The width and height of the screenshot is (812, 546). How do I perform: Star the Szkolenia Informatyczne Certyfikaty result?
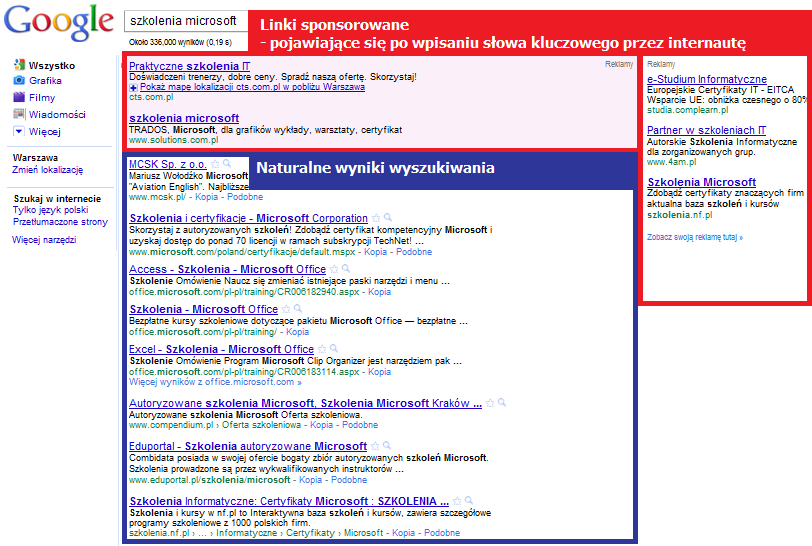457,500
